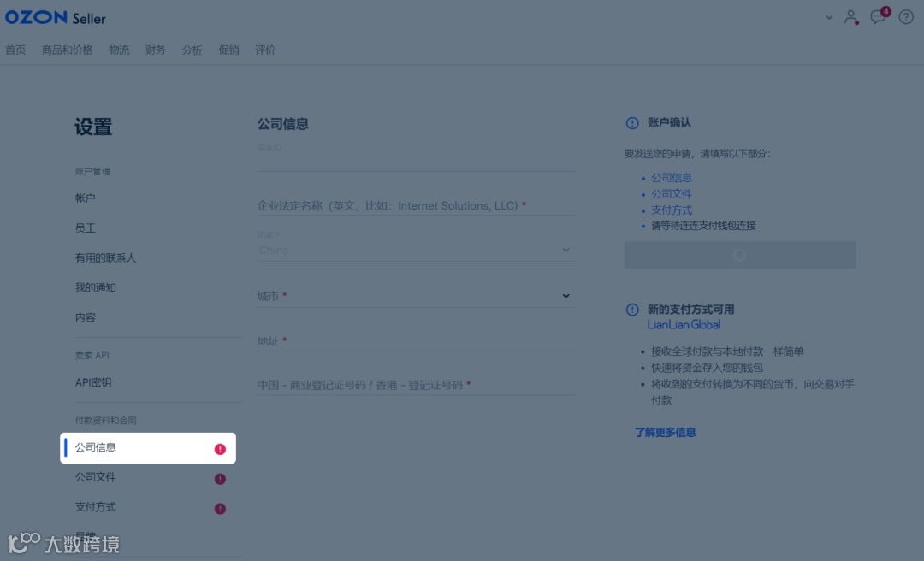Click the 企业法定名称 input field

416,205
